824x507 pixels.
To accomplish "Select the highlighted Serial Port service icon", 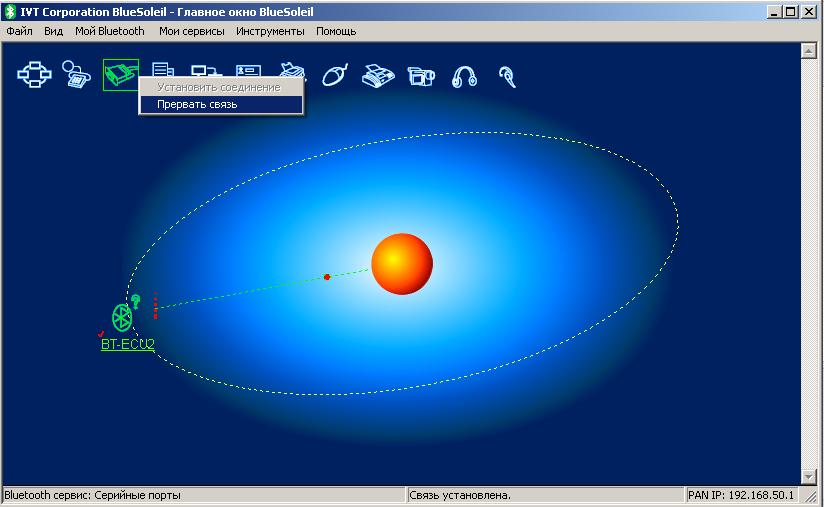I will click(120, 75).
